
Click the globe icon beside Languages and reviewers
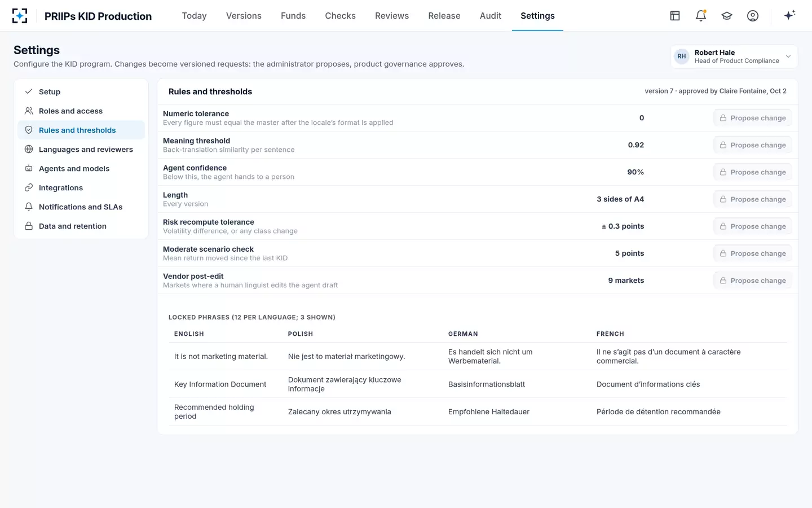pyautogui.click(x=29, y=149)
